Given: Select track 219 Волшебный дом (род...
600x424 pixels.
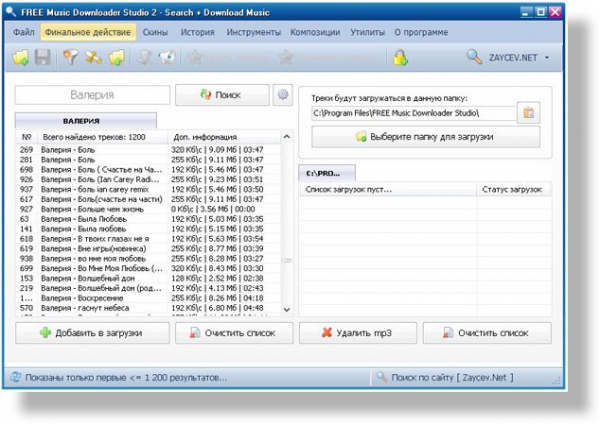Looking at the screenshot, I should 148,289.
